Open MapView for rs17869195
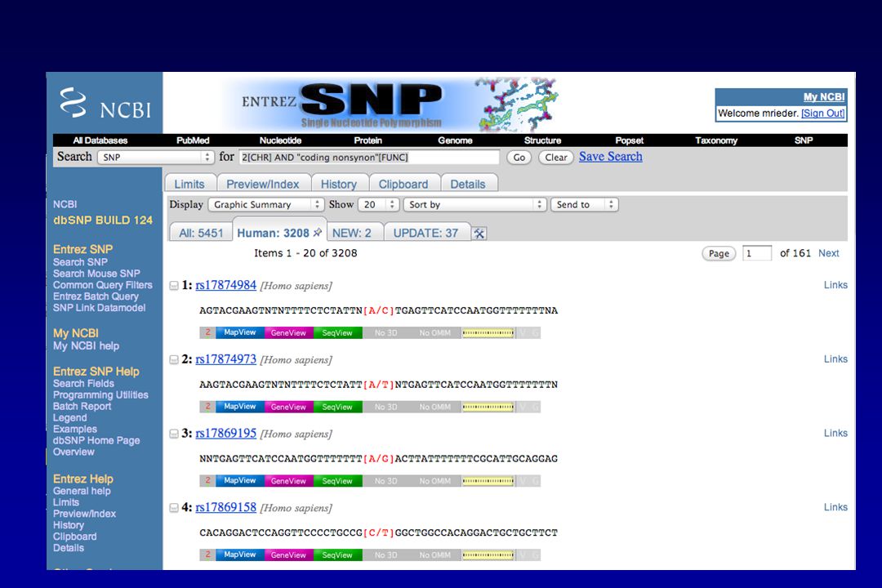The width and height of the screenshot is (882, 588). coord(239,481)
